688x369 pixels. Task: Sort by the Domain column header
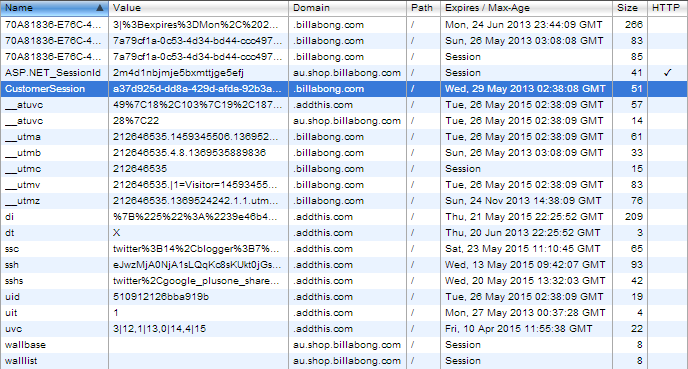click(347, 8)
